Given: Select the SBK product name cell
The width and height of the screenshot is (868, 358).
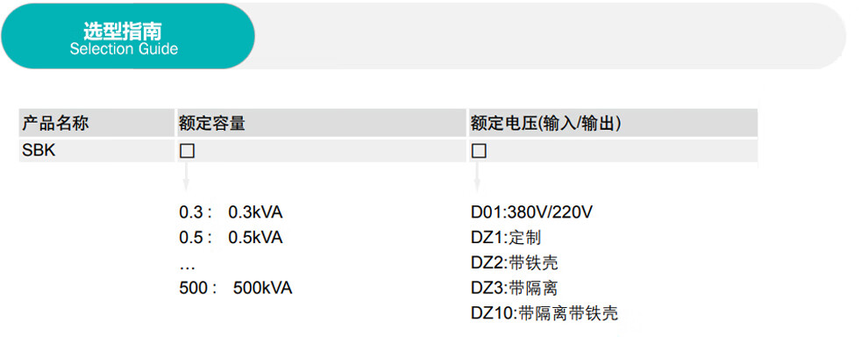Looking at the screenshot, I should coord(39,151).
